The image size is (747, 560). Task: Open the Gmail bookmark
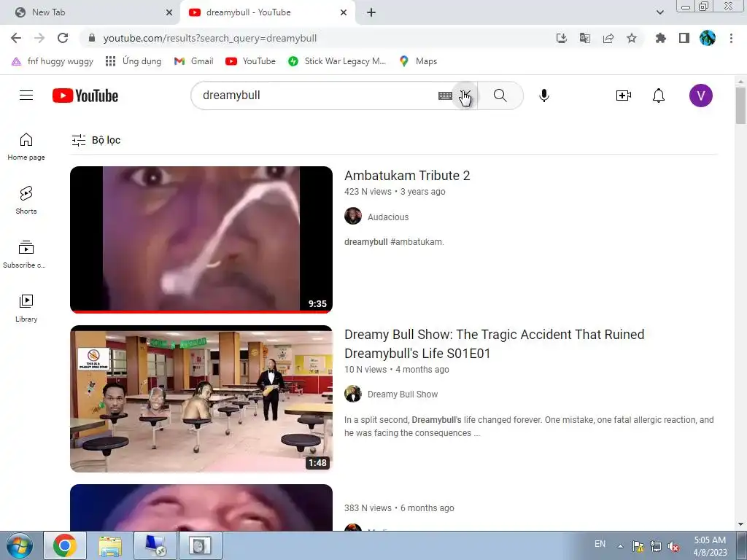(x=194, y=61)
